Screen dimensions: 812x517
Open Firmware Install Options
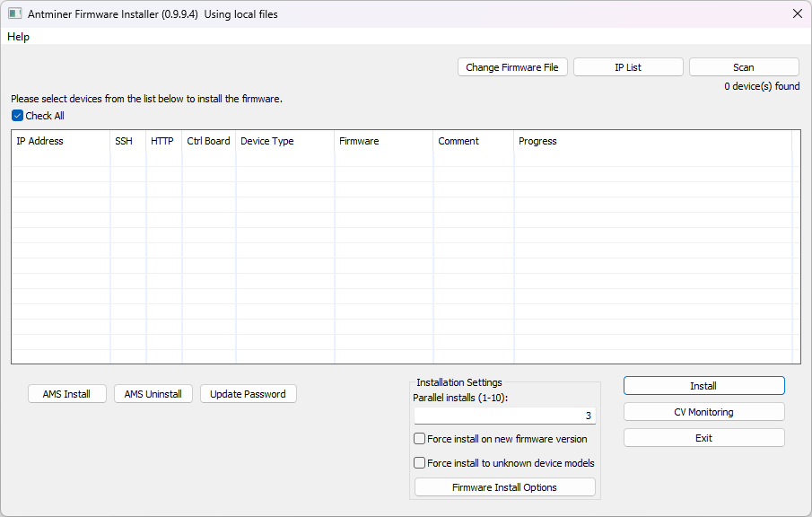coord(505,487)
